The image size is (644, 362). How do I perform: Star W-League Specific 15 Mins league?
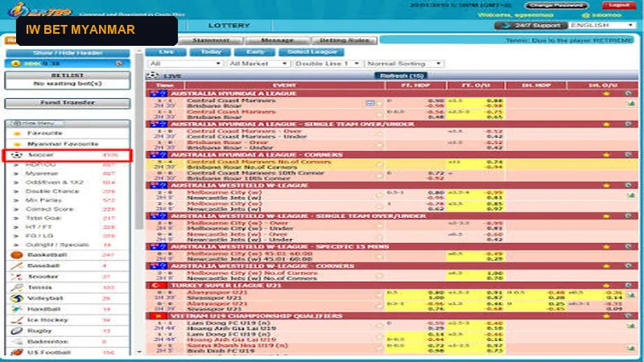(x=606, y=247)
